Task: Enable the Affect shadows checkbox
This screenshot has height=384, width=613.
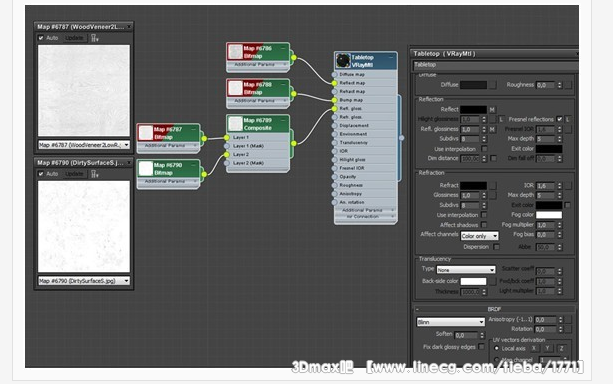Action: (x=484, y=224)
